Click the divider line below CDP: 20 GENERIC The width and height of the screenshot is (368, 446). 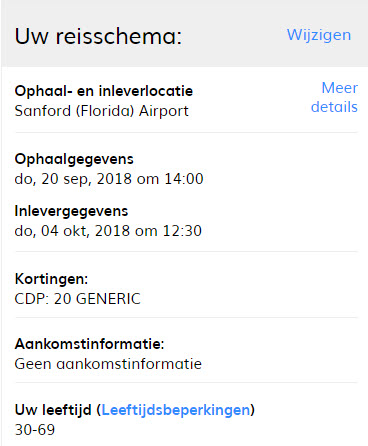186,318
